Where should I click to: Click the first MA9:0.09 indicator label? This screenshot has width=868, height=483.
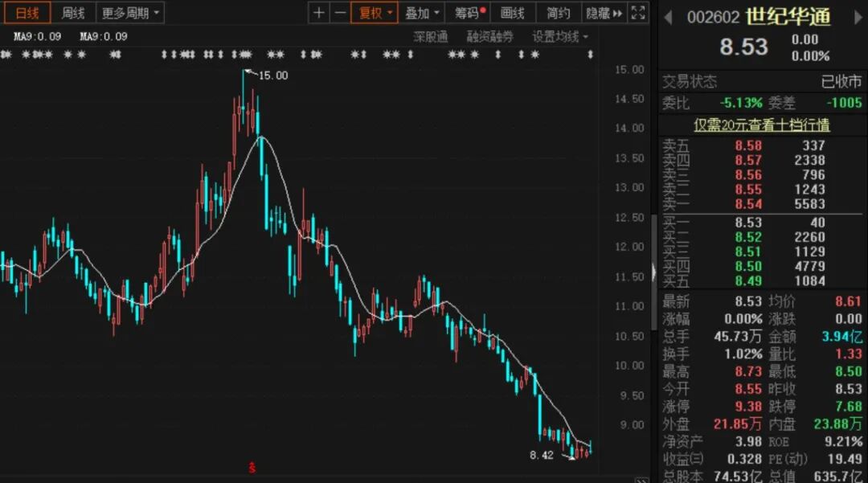point(38,36)
